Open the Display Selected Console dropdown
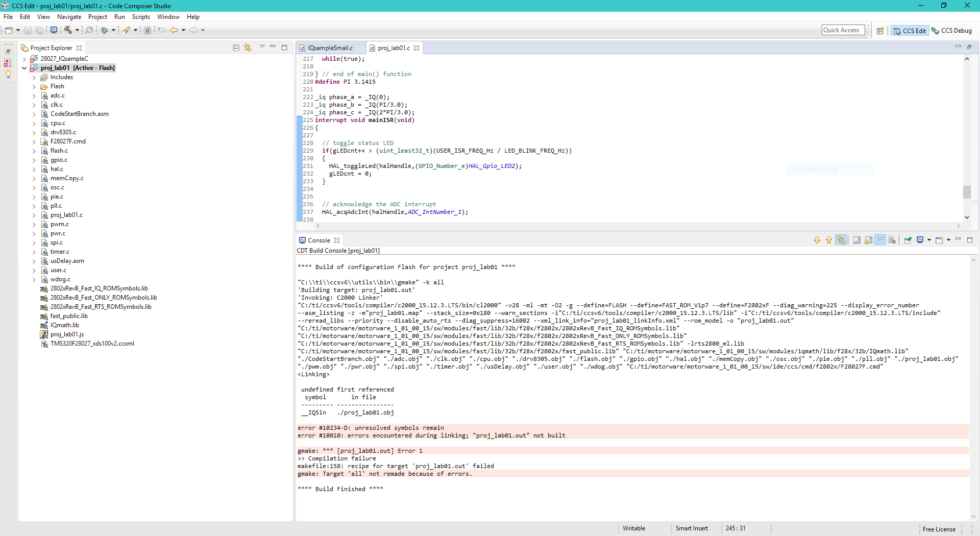980x536 pixels. tap(929, 240)
